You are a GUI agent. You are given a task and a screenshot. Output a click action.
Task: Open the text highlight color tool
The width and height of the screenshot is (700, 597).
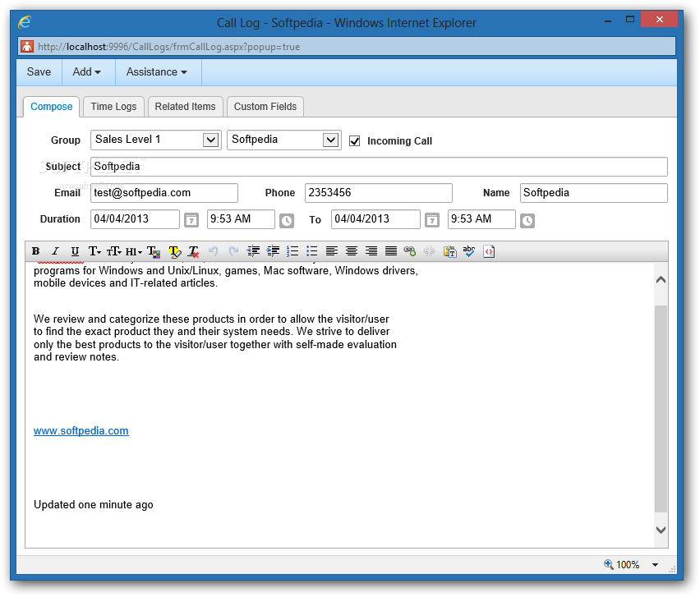(174, 251)
